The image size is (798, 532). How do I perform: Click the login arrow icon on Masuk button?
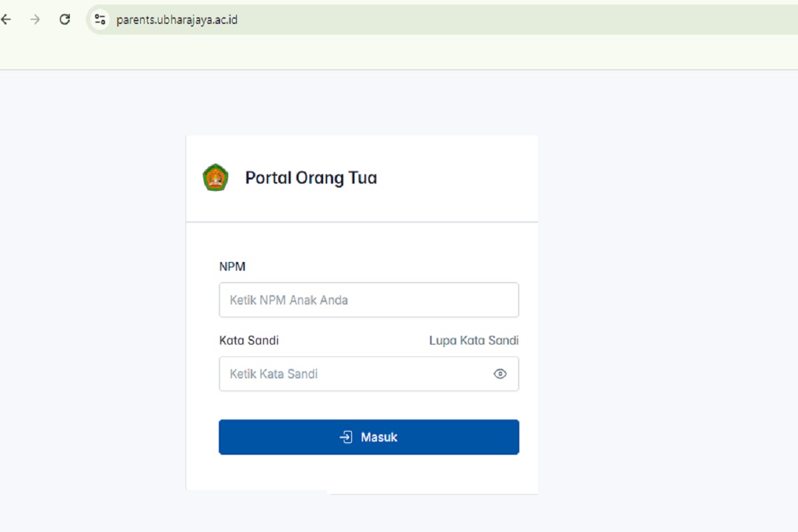coord(346,437)
